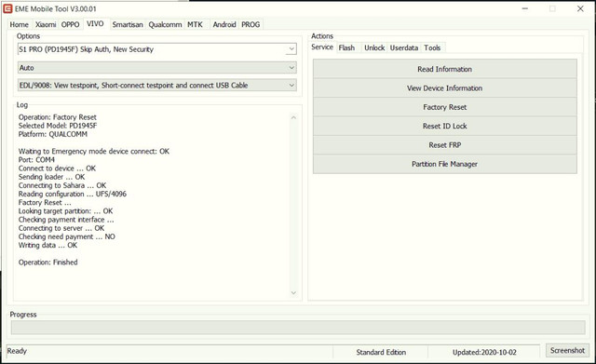Click the Reset ID Lock button
The image size is (596, 364).
click(x=445, y=127)
